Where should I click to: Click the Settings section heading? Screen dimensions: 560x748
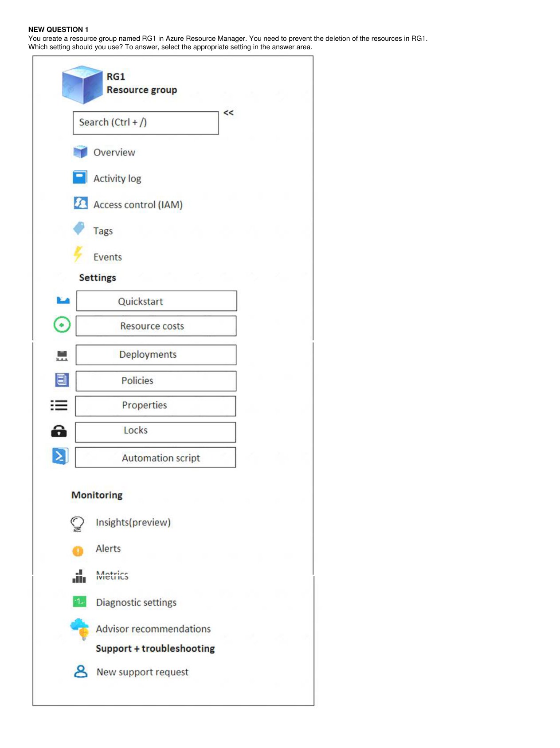[98, 278]
